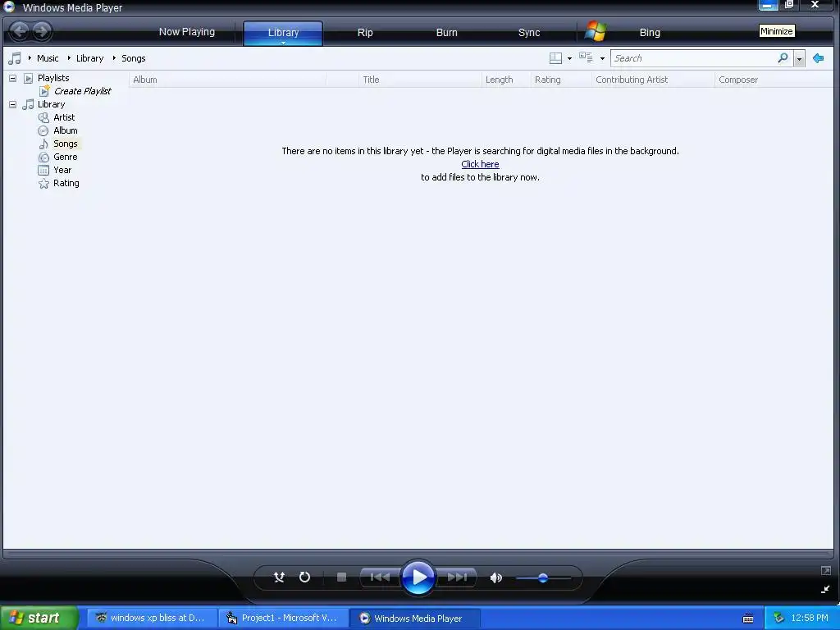
Task: Go forward with the Forward arrow button
Action: pos(42,31)
